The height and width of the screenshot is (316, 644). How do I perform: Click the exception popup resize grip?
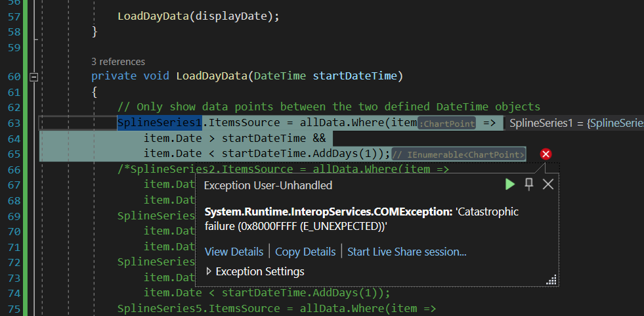tap(551, 279)
